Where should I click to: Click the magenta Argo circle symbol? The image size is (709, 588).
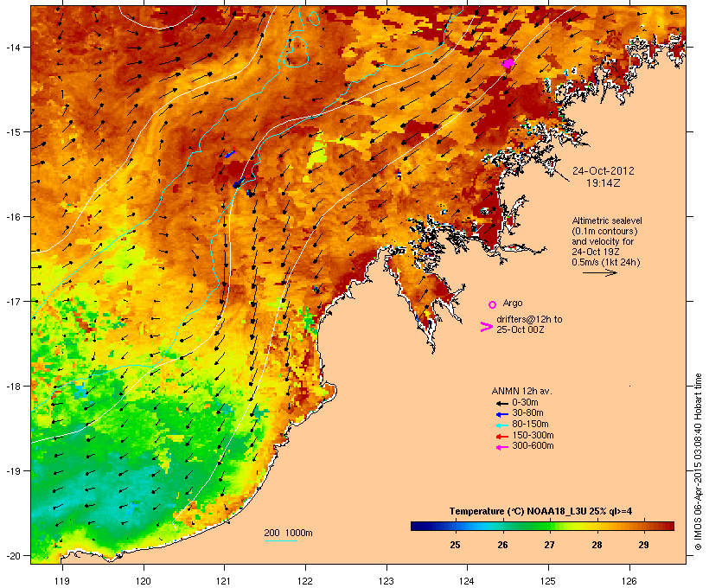click(x=493, y=304)
